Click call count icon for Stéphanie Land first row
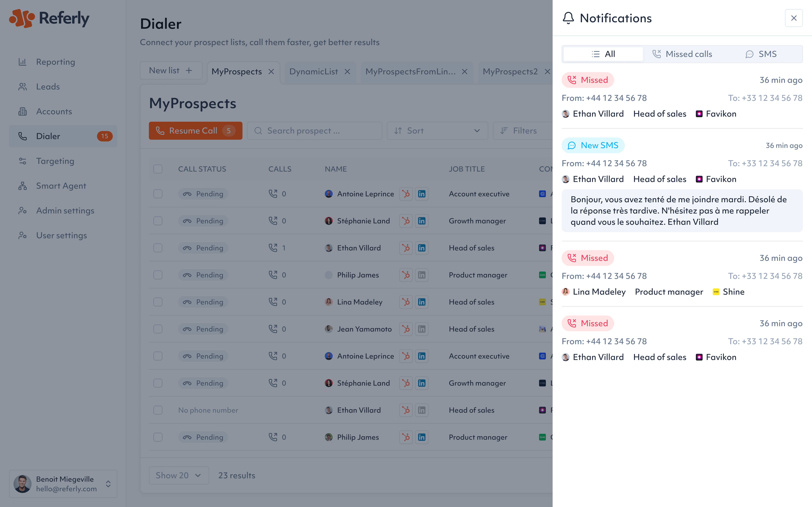This screenshot has height=507, width=812. point(273,221)
